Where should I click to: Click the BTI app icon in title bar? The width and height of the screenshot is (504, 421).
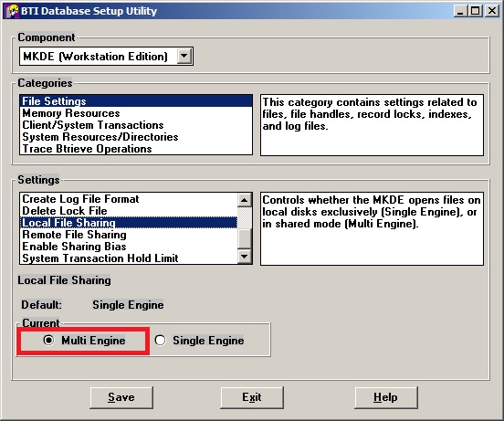tap(12, 11)
